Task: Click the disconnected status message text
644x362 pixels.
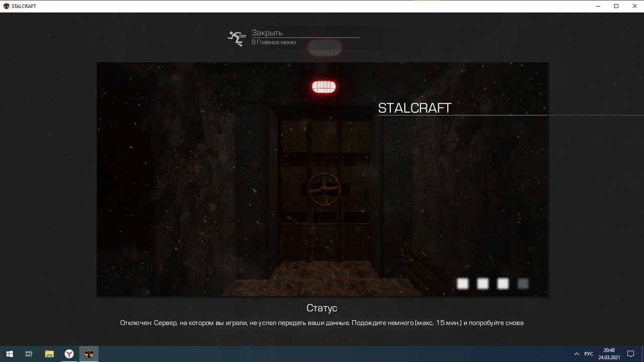Action: click(322, 323)
